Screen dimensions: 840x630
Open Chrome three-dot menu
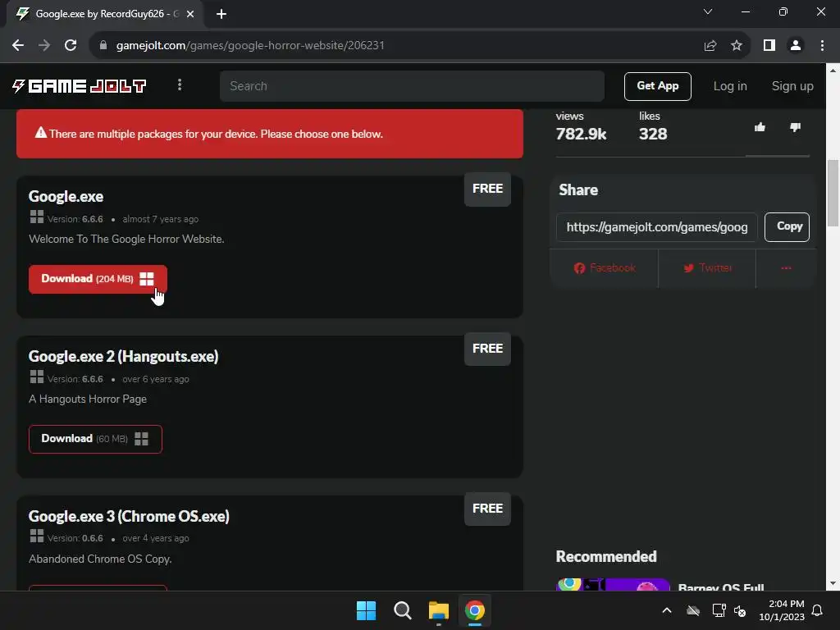822,46
